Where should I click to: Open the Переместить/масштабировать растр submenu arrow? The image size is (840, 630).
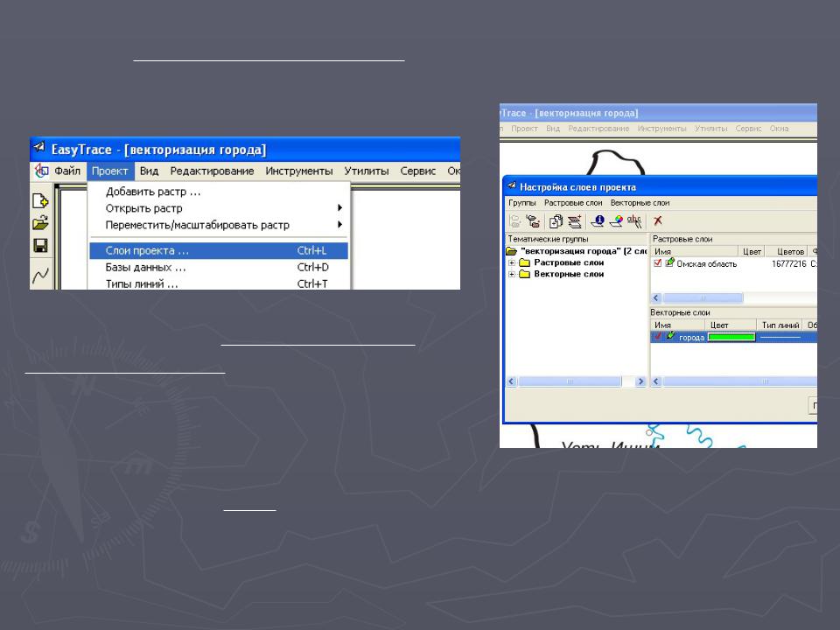click(339, 225)
